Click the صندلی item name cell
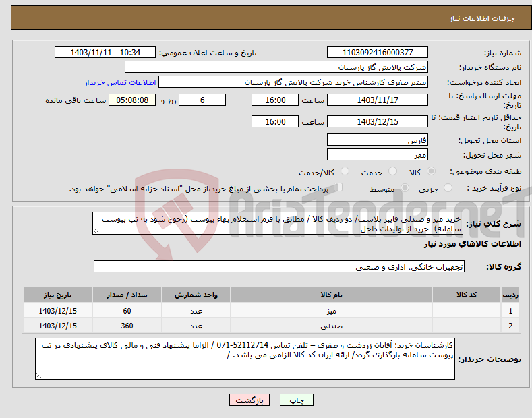 331,326
